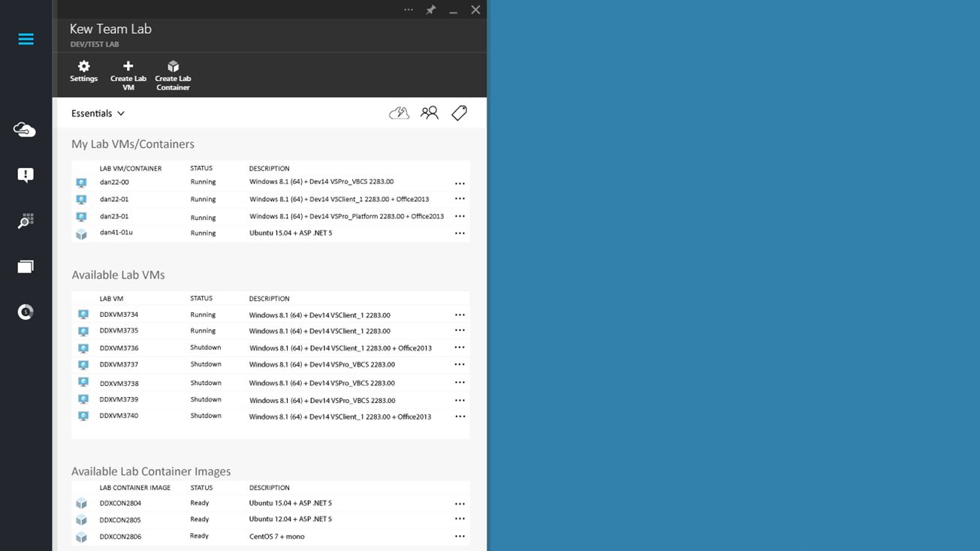Open the hamburger menu in the sidebar
Viewport: 980px width, 551px height.
pos(26,39)
